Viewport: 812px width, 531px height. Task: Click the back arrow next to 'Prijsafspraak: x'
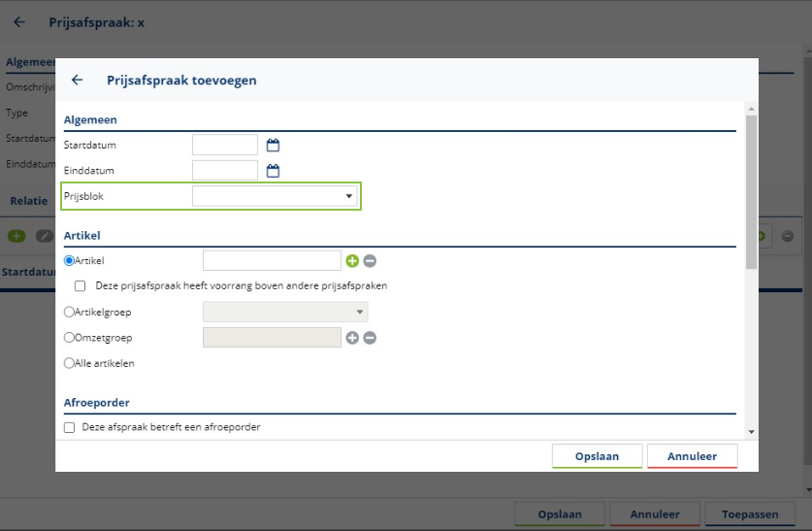pos(19,21)
